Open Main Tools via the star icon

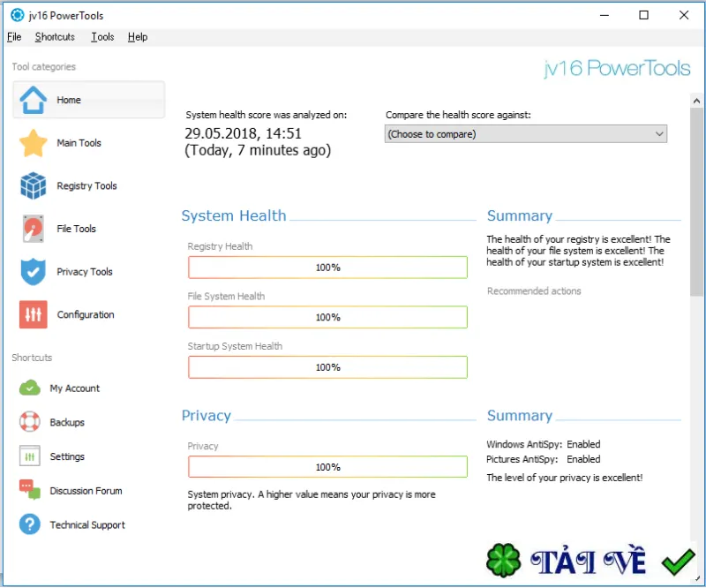33,143
